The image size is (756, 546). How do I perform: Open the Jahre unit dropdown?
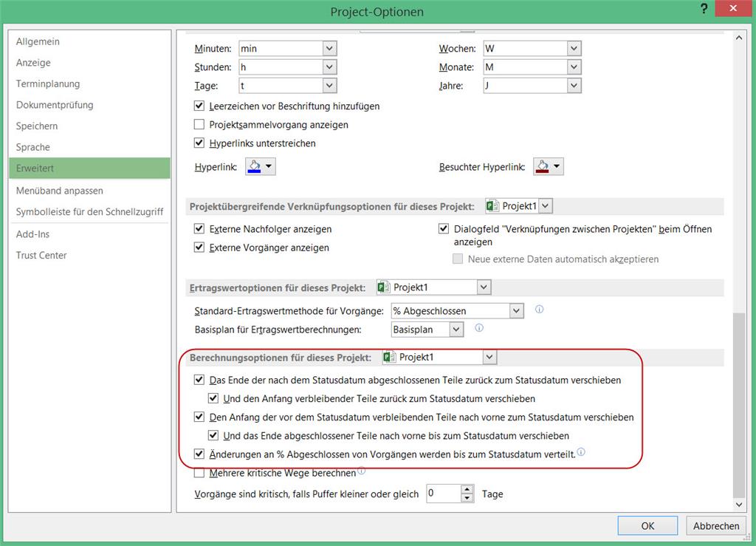coord(574,86)
